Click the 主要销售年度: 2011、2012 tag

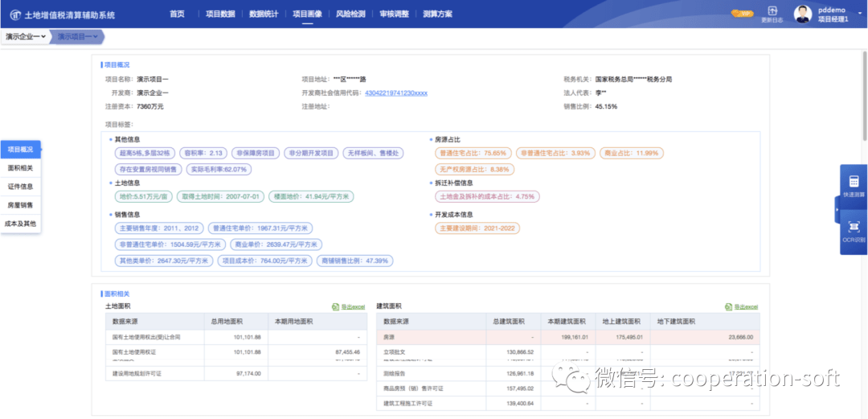(x=158, y=228)
